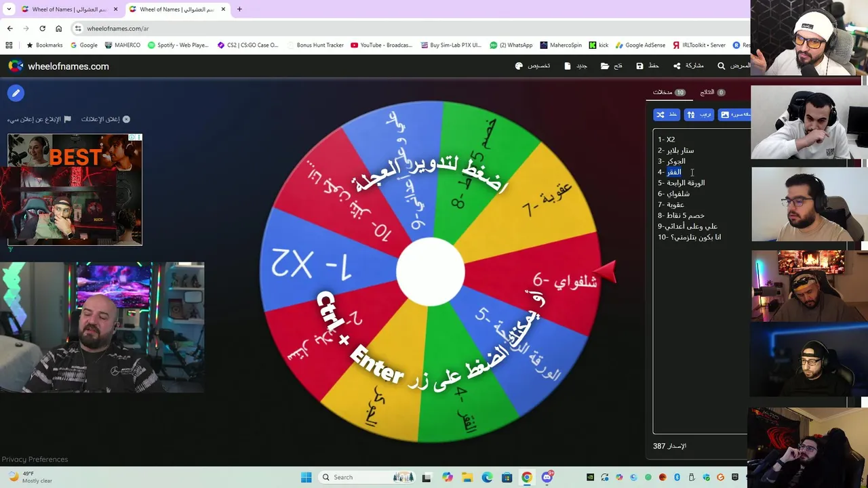This screenshot has height=488, width=868.
Task: Open the Bookmarks folder bookmark
Action: point(44,45)
